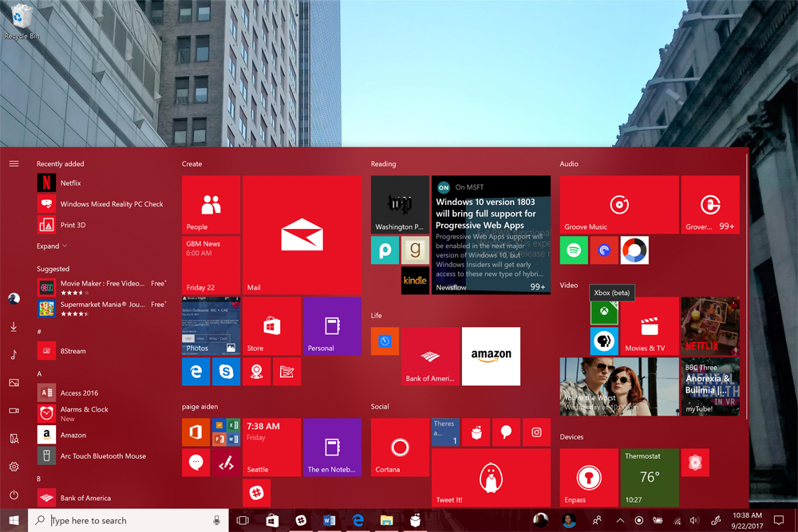Open Task View on the taskbar
This screenshot has width=798, height=532.
tap(243, 520)
